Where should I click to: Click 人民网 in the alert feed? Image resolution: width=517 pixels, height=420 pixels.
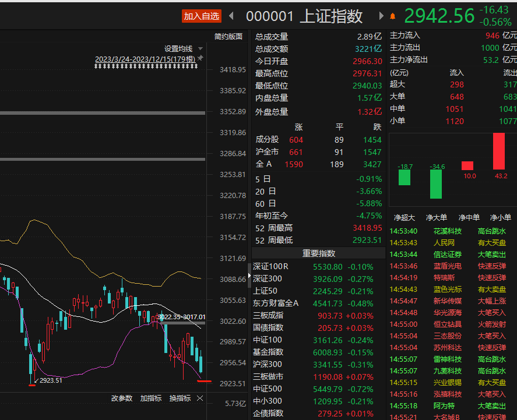coord(444,243)
